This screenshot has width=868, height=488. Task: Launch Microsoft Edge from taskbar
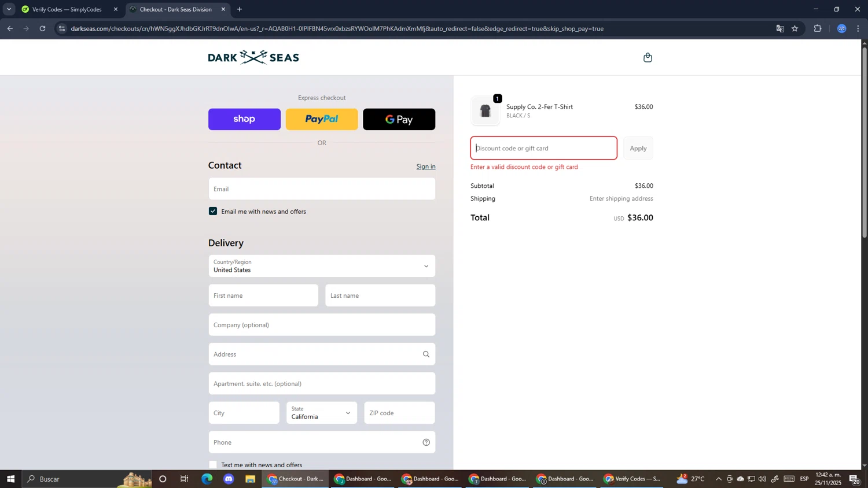[x=207, y=479]
